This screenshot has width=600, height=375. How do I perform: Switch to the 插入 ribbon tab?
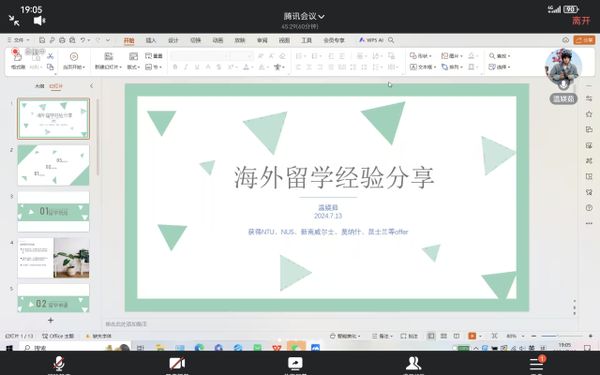(x=151, y=40)
